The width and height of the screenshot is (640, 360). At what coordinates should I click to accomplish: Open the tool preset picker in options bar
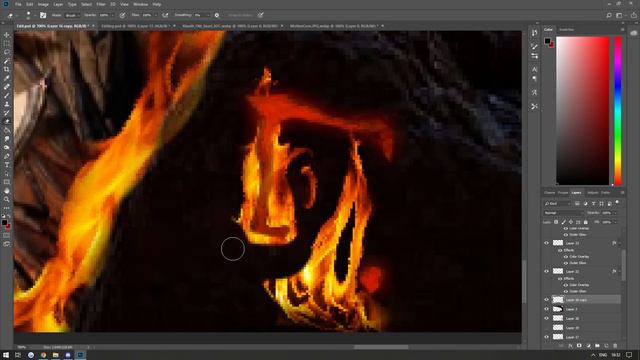pos(11,15)
